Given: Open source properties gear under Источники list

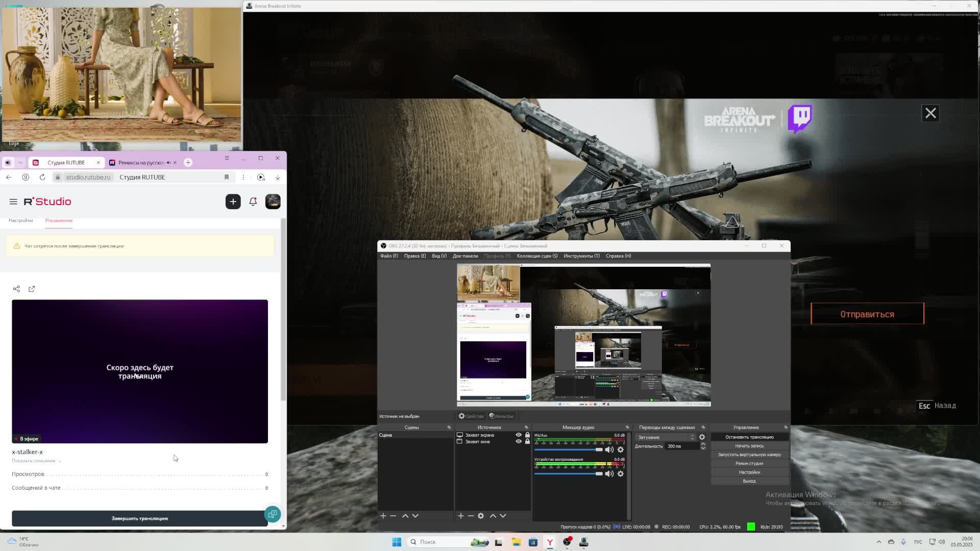Looking at the screenshot, I should pyautogui.click(x=481, y=516).
